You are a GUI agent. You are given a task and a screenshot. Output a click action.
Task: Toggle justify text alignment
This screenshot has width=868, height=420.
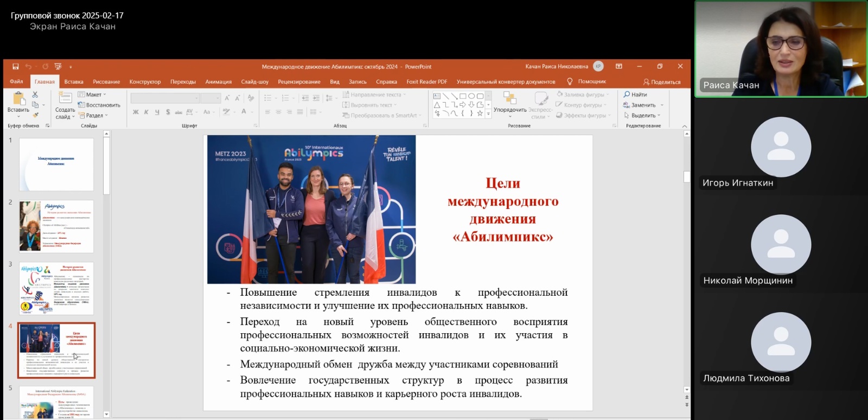300,112
